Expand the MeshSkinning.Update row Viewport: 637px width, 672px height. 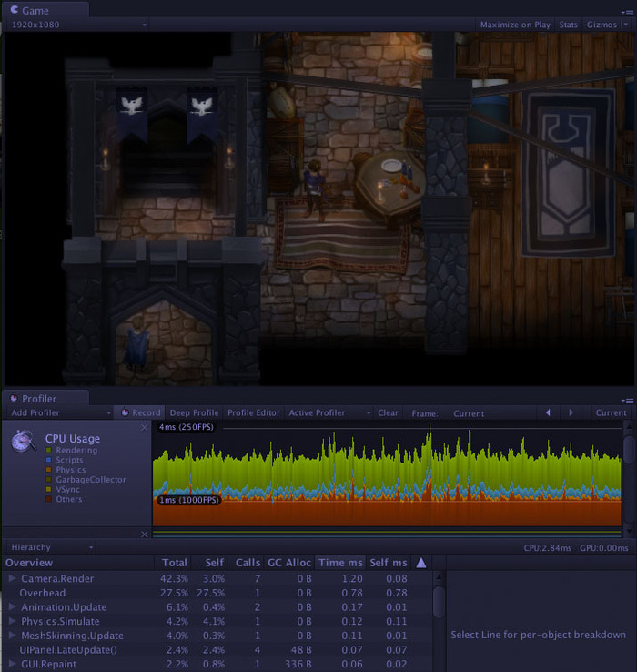(x=13, y=636)
